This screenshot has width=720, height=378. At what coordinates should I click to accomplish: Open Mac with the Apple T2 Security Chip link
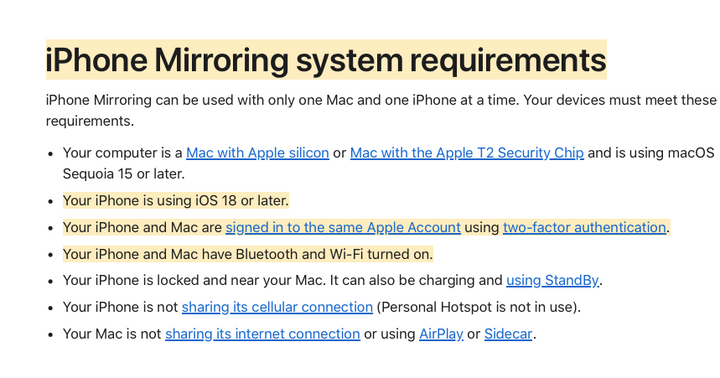[x=467, y=153]
